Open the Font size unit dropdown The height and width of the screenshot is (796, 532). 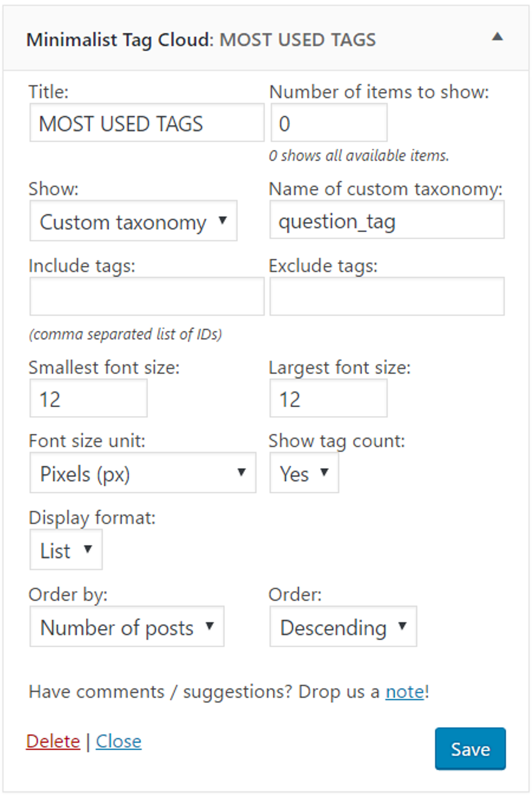pos(142,473)
